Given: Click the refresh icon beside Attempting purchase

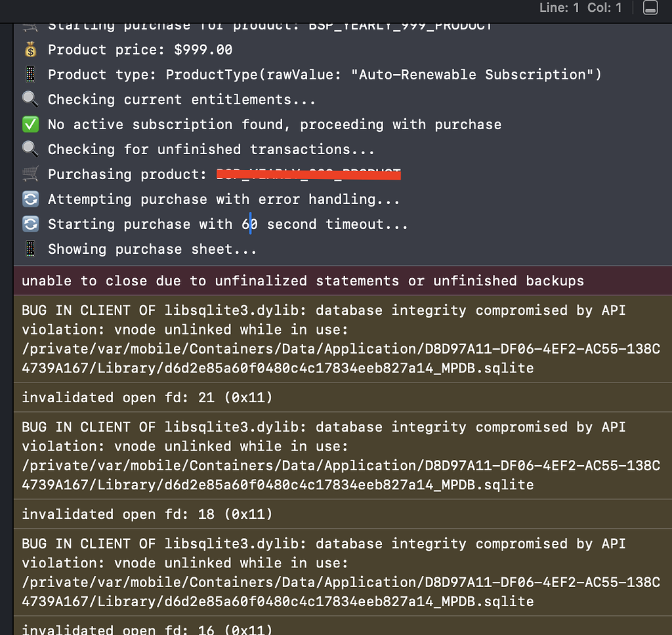Looking at the screenshot, I should coord(30,199).
